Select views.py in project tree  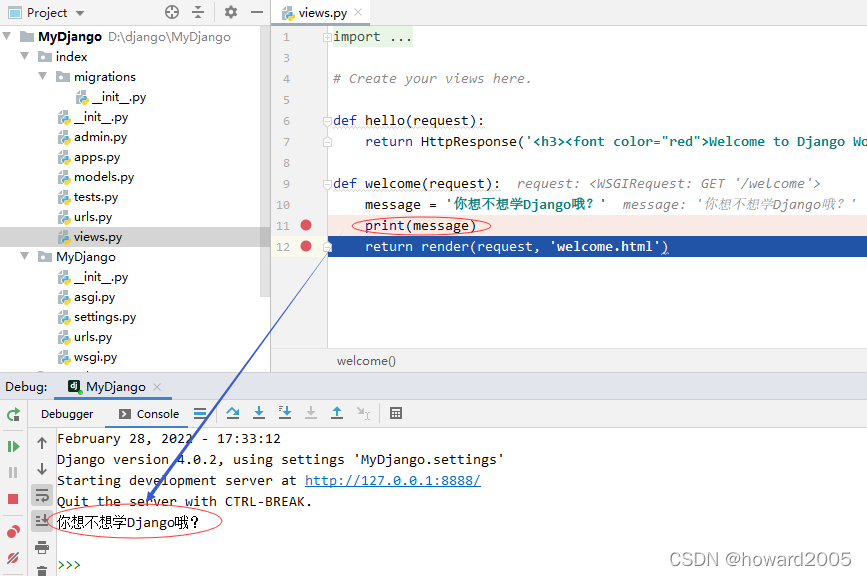(90, 237)
